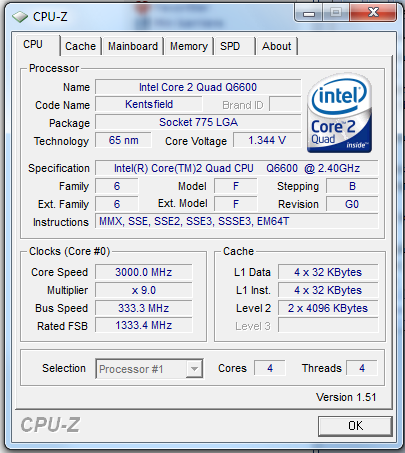Click the Specification field with '@ 2.40GHz'
Screen dimensions: 405x453
(x=237, y=168)
